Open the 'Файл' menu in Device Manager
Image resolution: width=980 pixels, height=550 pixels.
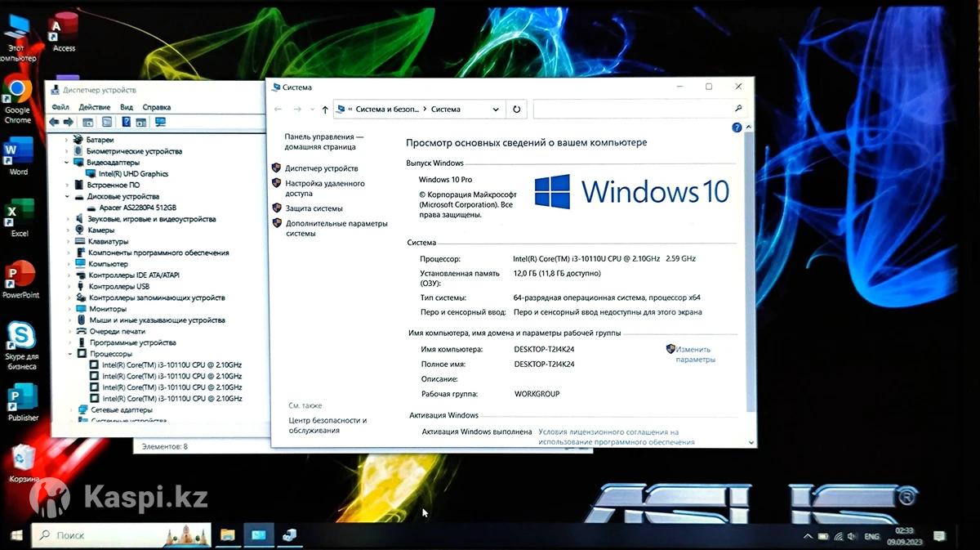point(60,107)
